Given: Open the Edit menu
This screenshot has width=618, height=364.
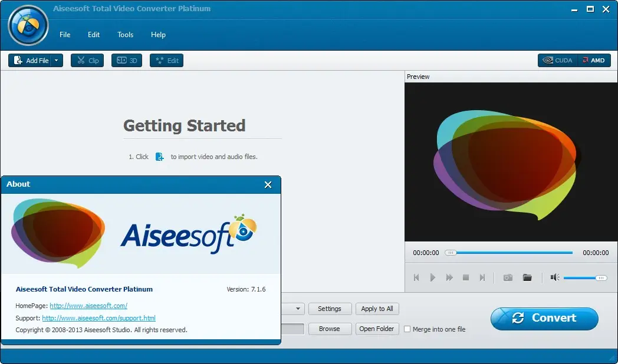Looking at the screenshot, I should pos(94,35).
